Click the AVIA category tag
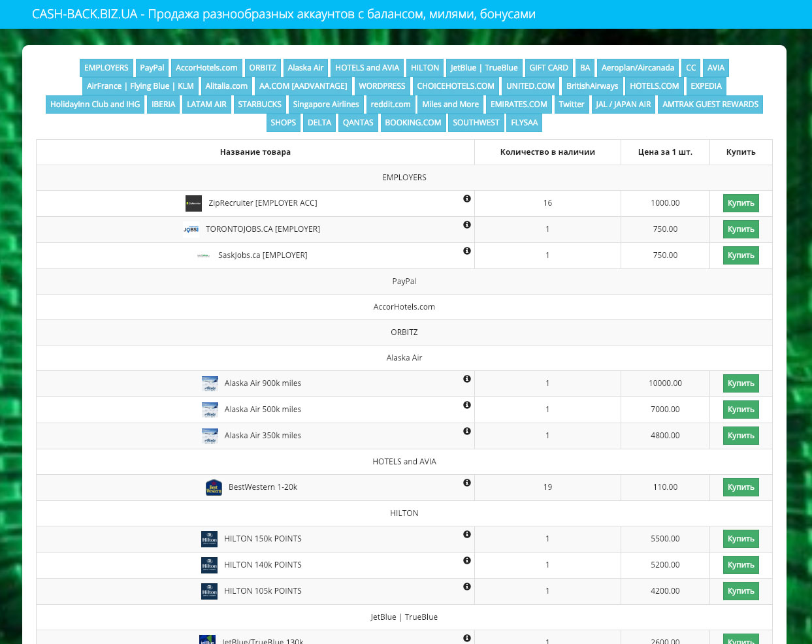 (716, 68)
